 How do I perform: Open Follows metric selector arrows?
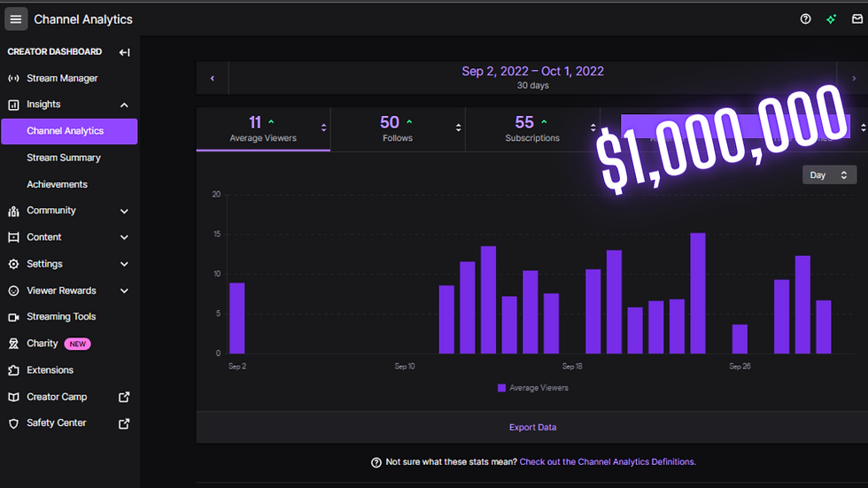coord(459,128)
